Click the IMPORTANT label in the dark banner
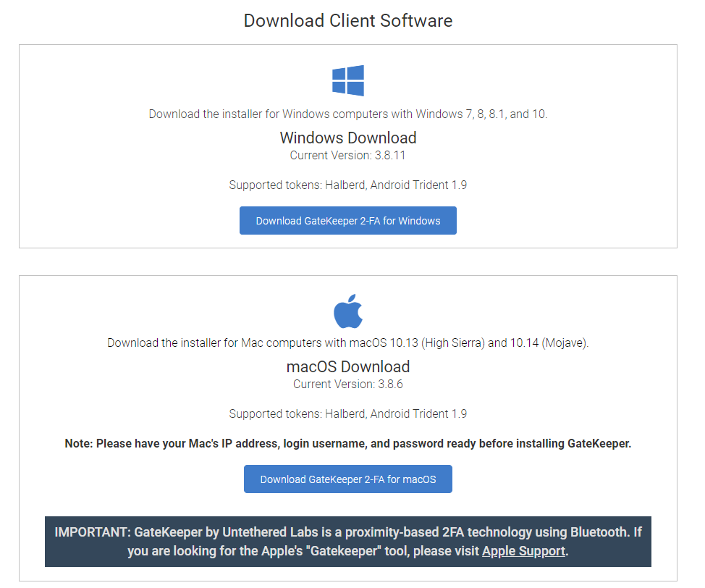705x588 pixels. (x=93, y=532)
